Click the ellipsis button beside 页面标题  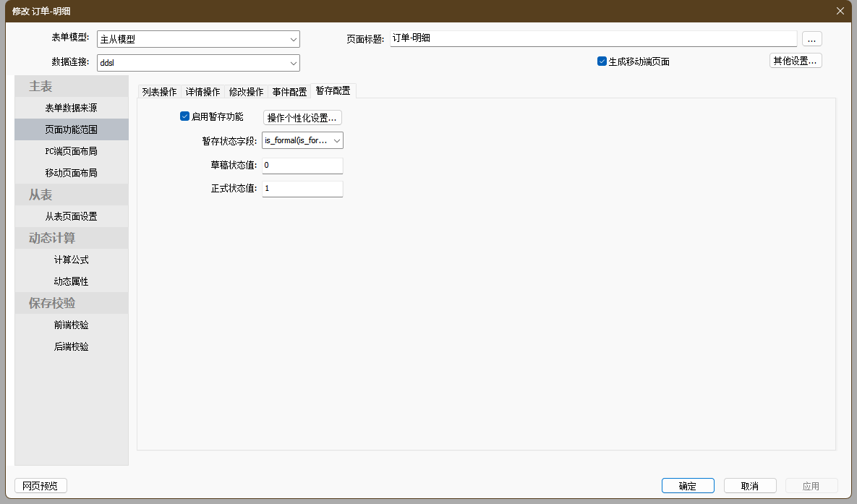pyautogui.click(x=811, y=39)
